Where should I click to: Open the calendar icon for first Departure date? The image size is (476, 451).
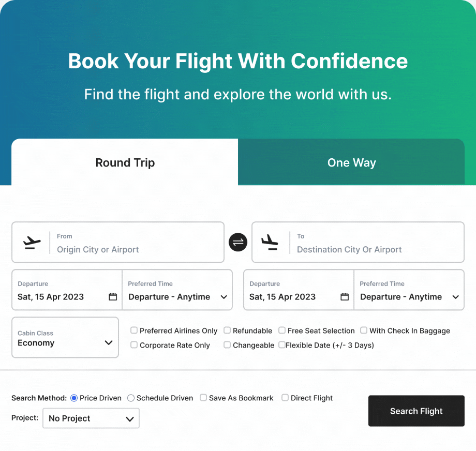click(113, 296)
